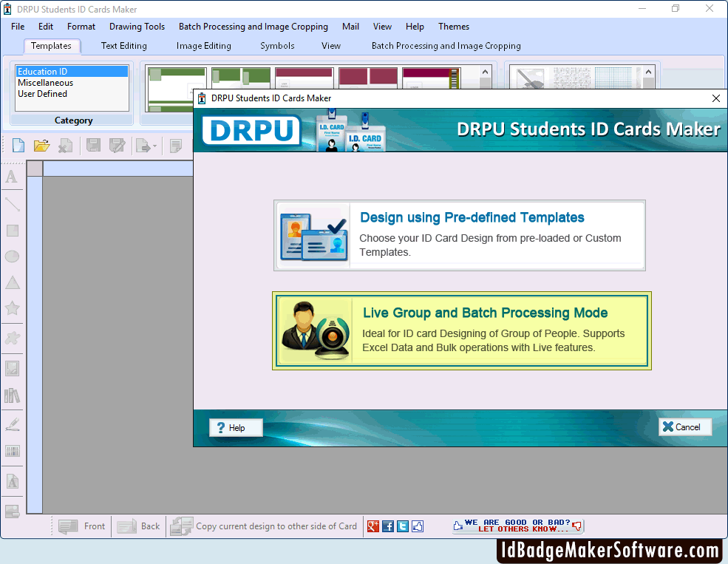Create a new blank document
This screenshot has width=728, height=564.
point(18,146)
